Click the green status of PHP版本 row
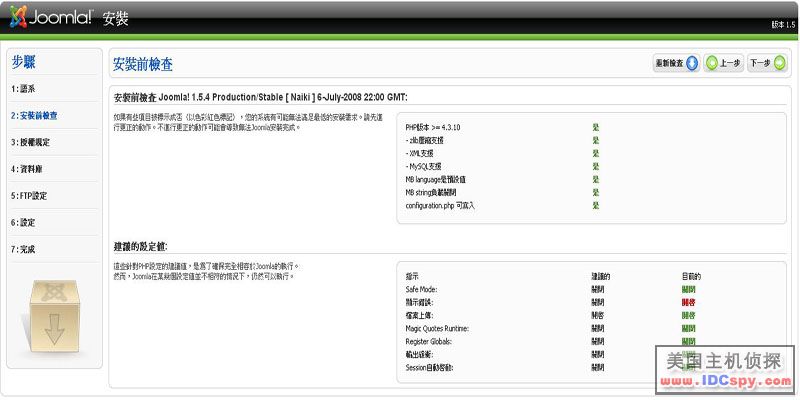800x400 pixels. pyautogui.click(x=595, y=128)
